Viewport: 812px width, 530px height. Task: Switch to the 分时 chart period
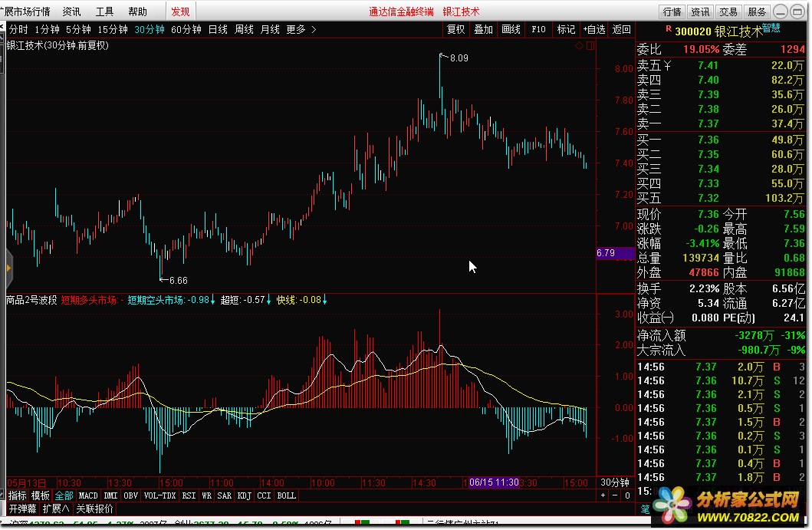click(18, 30)
